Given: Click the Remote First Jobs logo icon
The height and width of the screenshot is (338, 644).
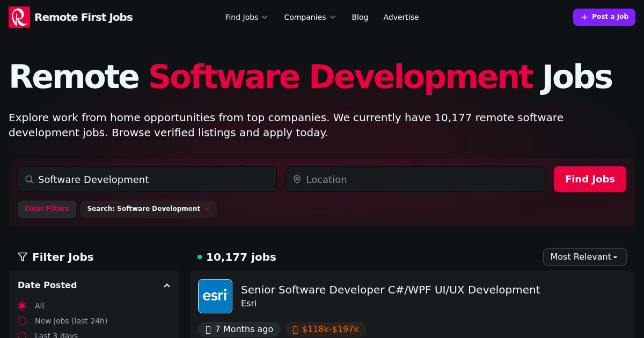Looking at the screenshot, I should click(19, 17).
